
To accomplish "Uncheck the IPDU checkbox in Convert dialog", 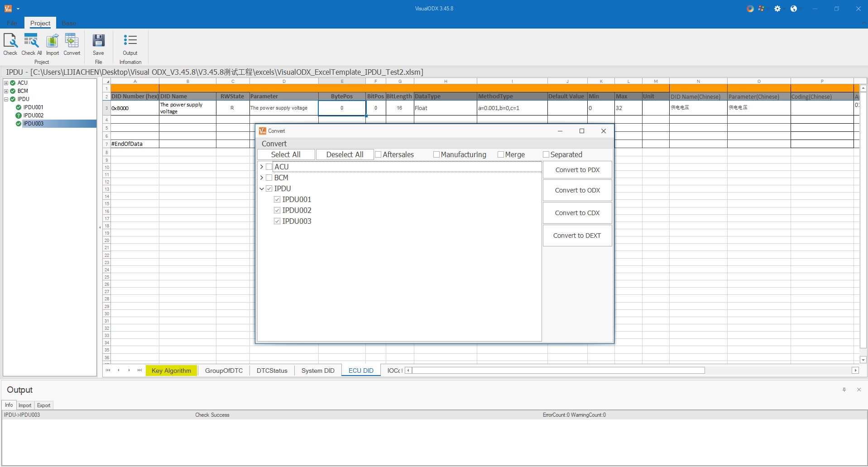I will [x=269, y=188].
